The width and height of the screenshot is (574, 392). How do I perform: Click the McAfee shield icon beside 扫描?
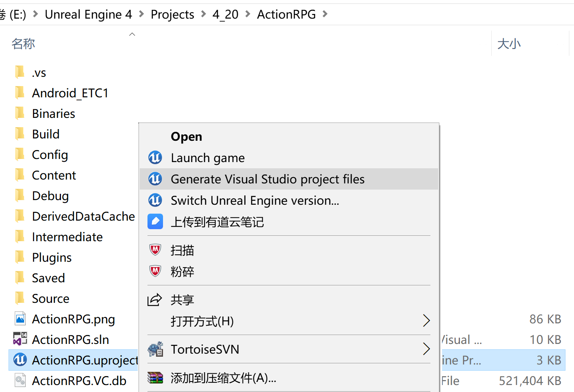(x=155, y=250)
